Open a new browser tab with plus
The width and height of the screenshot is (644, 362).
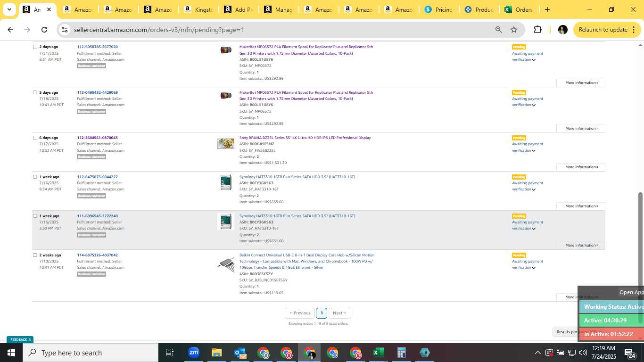547,9
